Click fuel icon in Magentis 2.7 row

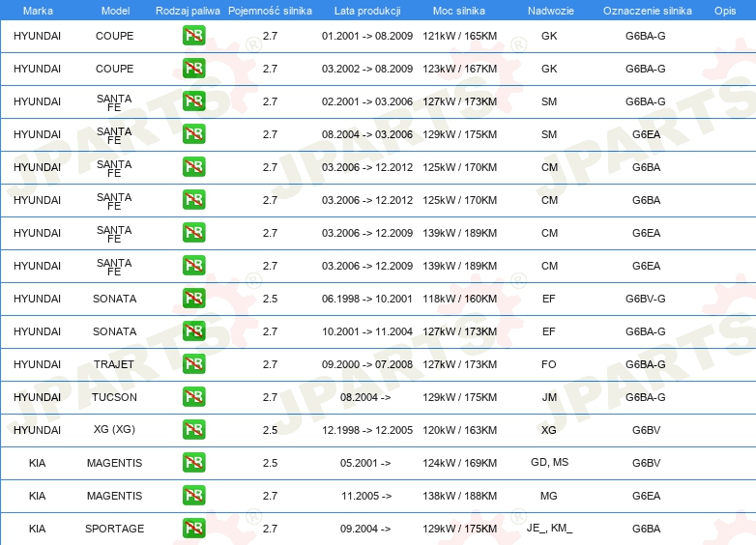(193, 496)
